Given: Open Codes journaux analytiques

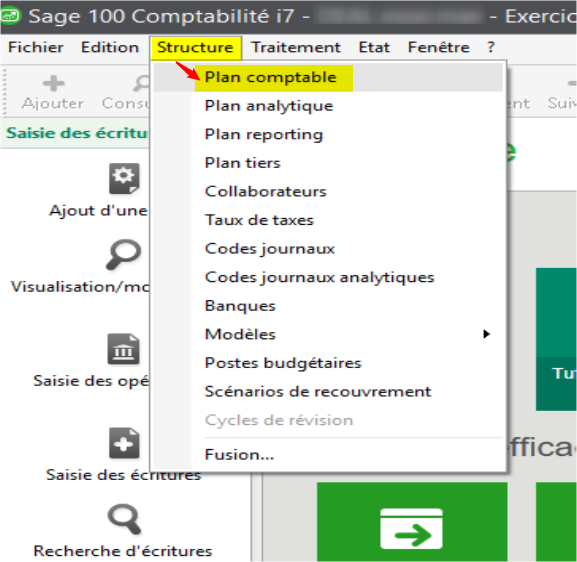Looking at the screenshot, I should [x=328, y=277].
